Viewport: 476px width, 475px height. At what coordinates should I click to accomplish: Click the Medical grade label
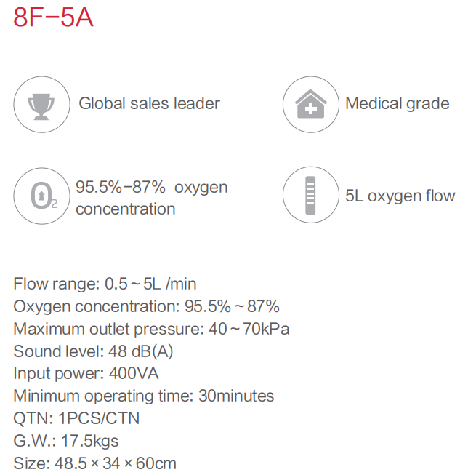coord(397,103)
